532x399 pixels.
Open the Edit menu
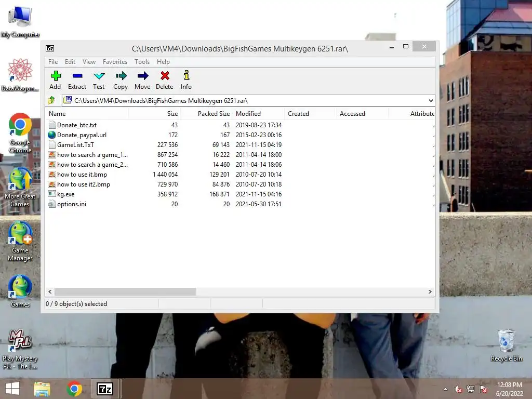(x=70, y=62)
